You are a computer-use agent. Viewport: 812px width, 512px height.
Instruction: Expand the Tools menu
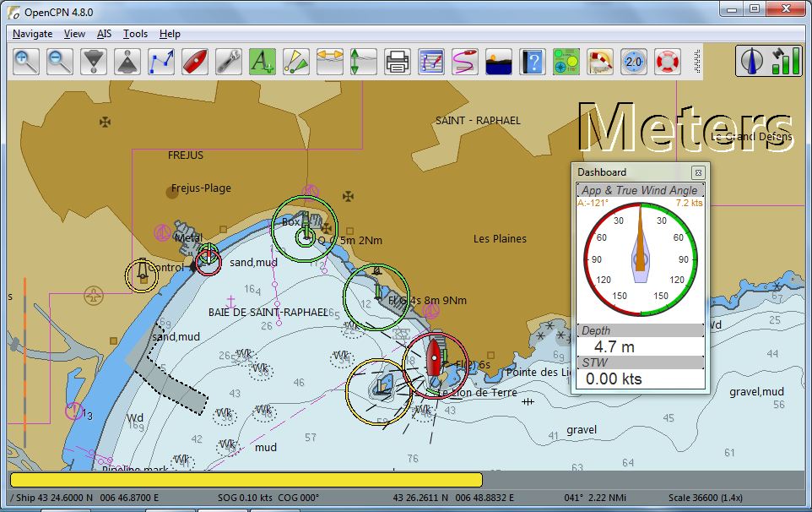pos(135,34)
